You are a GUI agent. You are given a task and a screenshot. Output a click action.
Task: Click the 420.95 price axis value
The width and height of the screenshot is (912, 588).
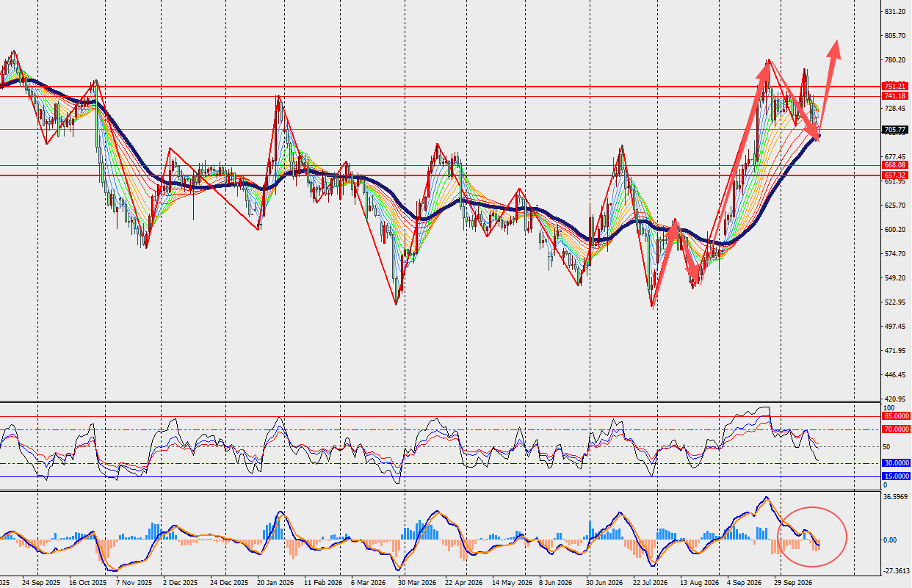click(894, 399)
